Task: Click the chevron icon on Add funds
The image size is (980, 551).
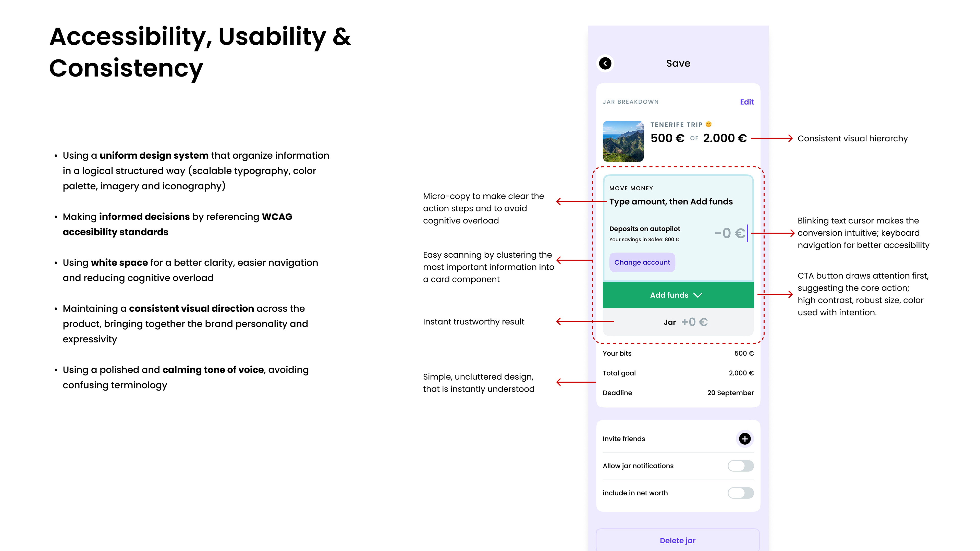Action: [x=698, y=295]
